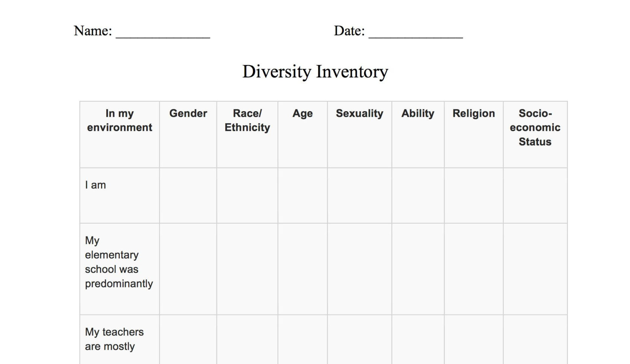Viewport: 630px width, 364px height.
Task: Click the Gender cell in the I am row
Action: [188, 196]
